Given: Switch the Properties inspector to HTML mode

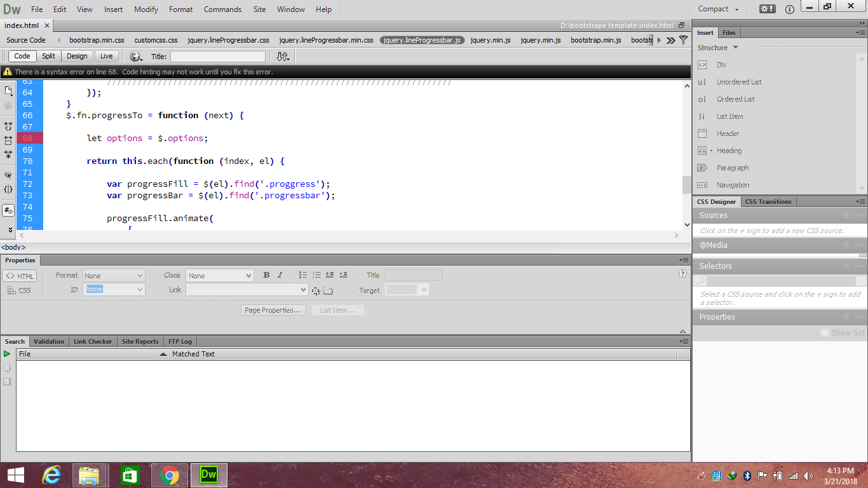Looking at the screenshot, I should (x=20, y=276).
